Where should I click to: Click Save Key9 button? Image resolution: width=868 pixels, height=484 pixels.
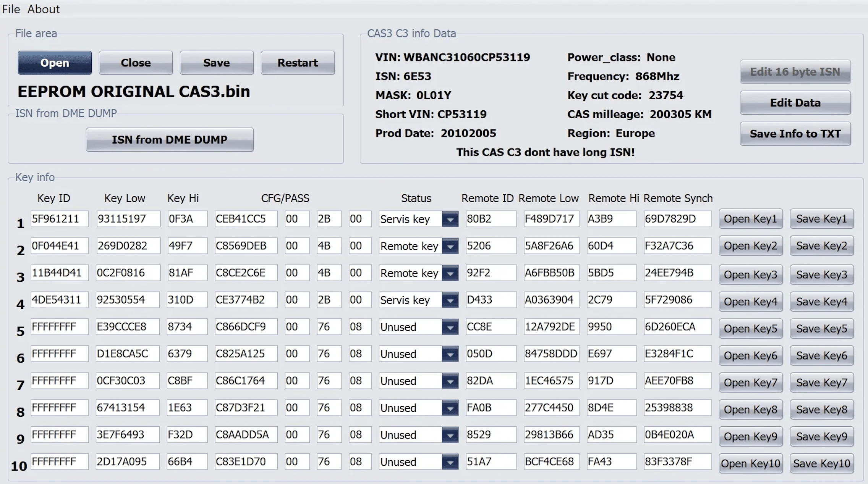click(822, 437)
